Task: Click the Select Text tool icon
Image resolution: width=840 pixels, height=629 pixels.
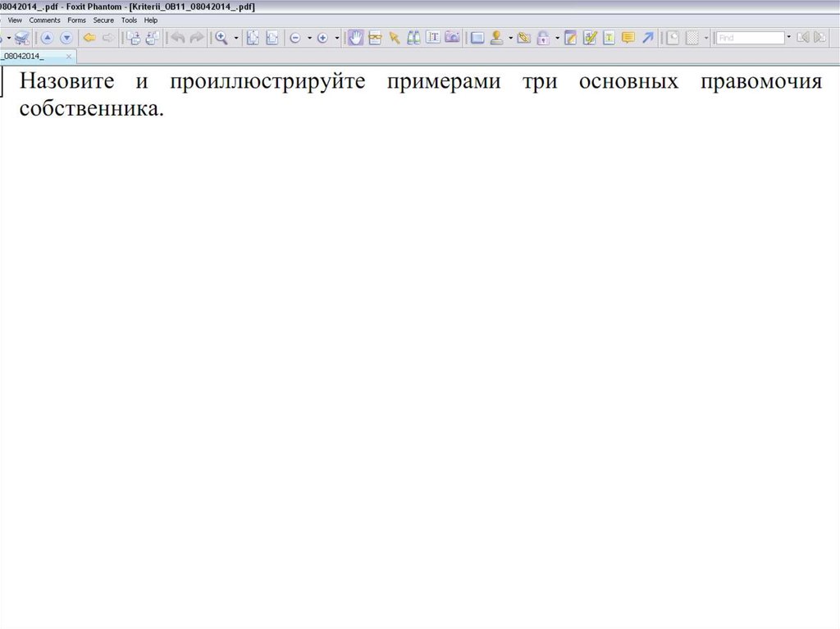Action: (x=433, y=38)
